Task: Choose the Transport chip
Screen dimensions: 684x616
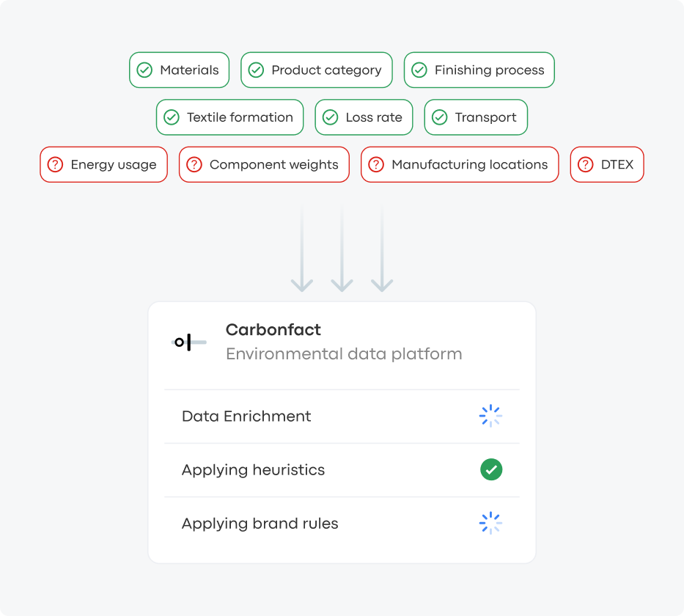Action: 476,117
